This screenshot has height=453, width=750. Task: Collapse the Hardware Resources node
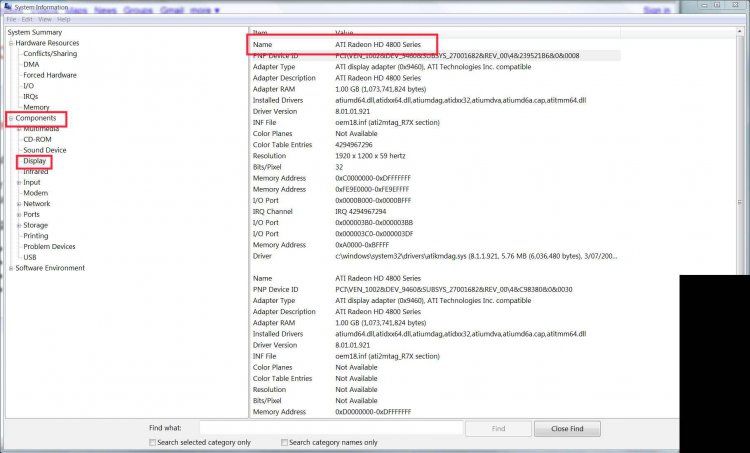(x=11, y=43)
